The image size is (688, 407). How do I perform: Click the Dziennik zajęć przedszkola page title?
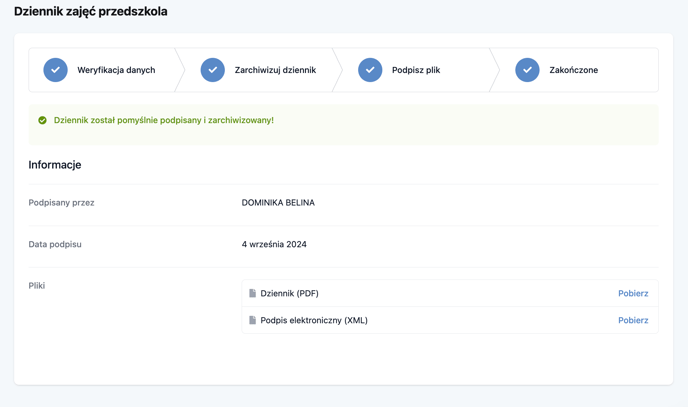pos(91,11)
